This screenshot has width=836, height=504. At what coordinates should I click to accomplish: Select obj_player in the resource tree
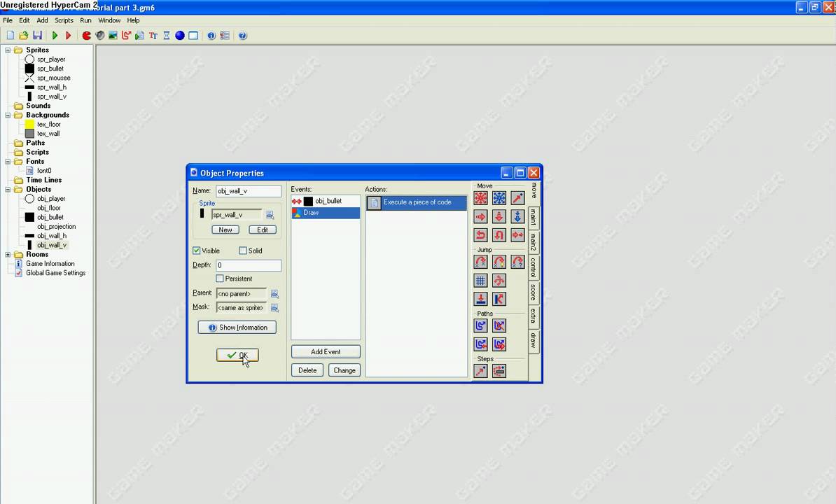point(51,199)
